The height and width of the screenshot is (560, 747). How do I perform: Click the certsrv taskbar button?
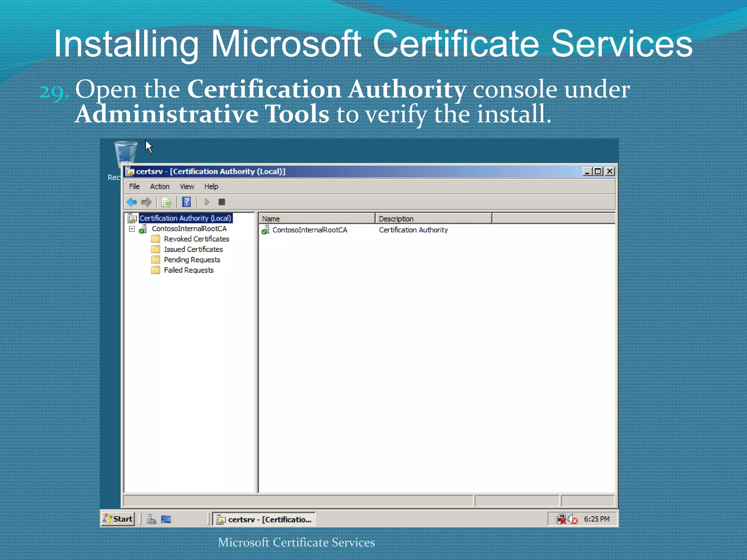pos(264,519)
